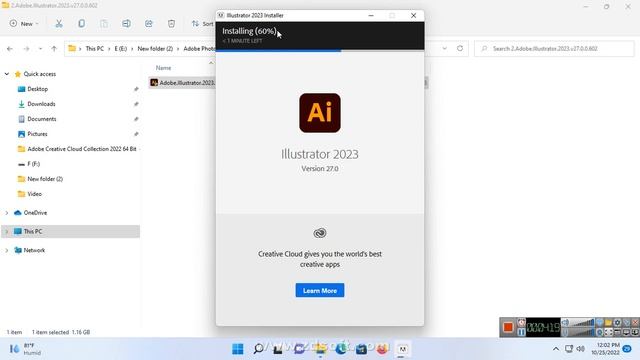Screen dimensions: 640x360
Task: Minimize the Illustrator 2023 Installer window
Action: tap(371, 16)
